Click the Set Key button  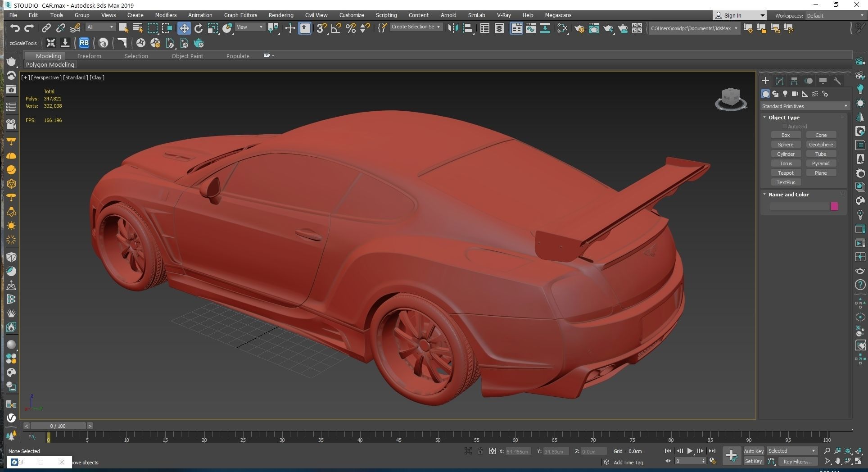click(754, 461)
